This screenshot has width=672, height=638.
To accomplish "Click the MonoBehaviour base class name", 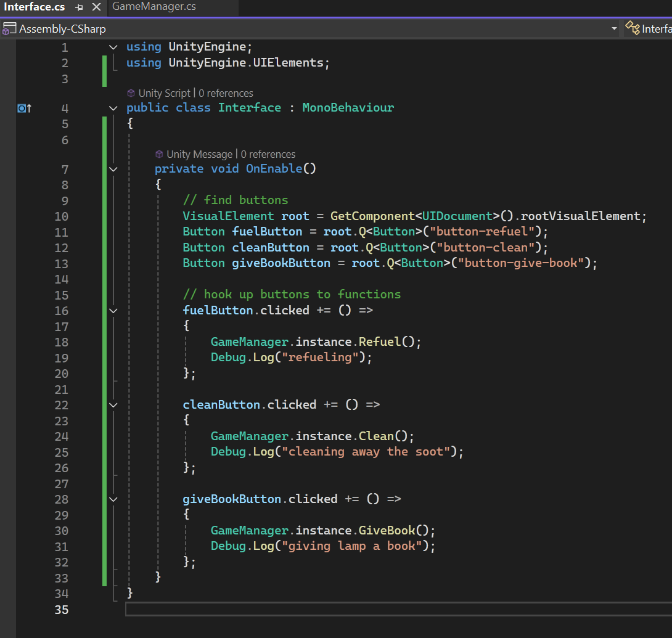I will 348,107.
